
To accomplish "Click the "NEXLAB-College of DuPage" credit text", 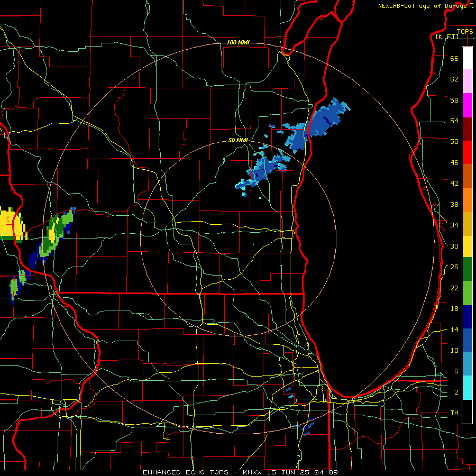I will coord(422,6).
